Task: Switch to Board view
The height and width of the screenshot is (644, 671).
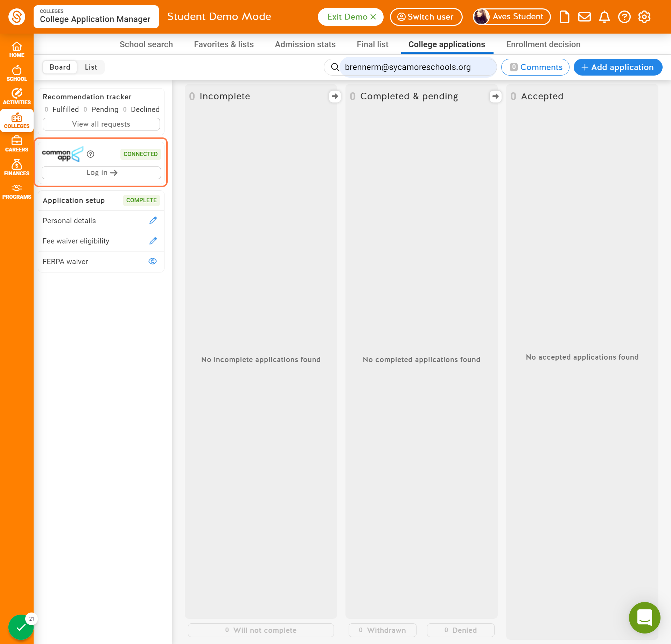Action: point(60,67)
